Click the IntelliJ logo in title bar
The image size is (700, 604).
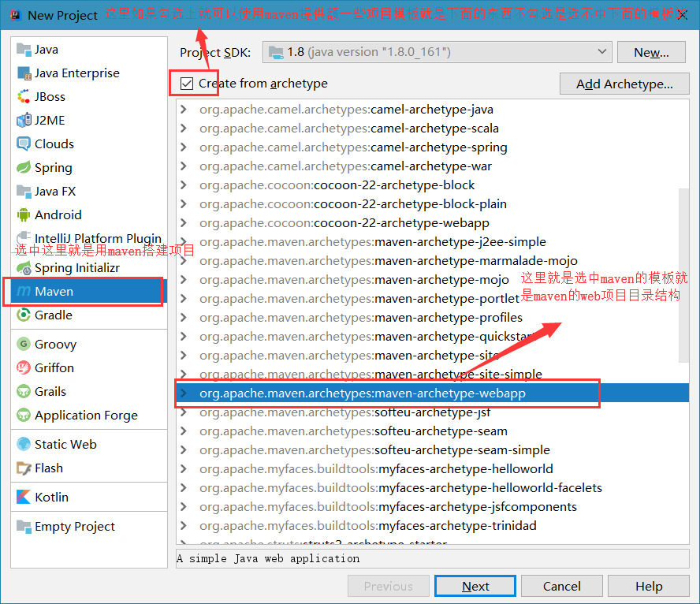[x=16, y=15]
